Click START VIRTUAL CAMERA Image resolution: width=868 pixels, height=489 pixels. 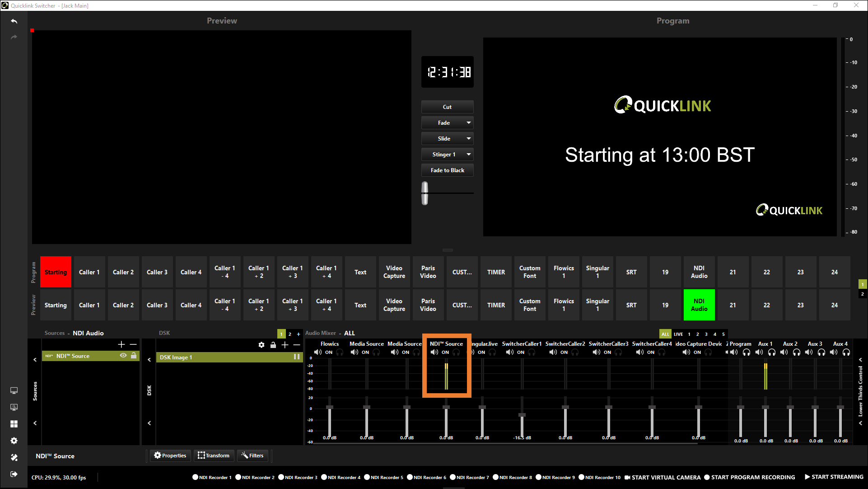(x=663, y=477)
